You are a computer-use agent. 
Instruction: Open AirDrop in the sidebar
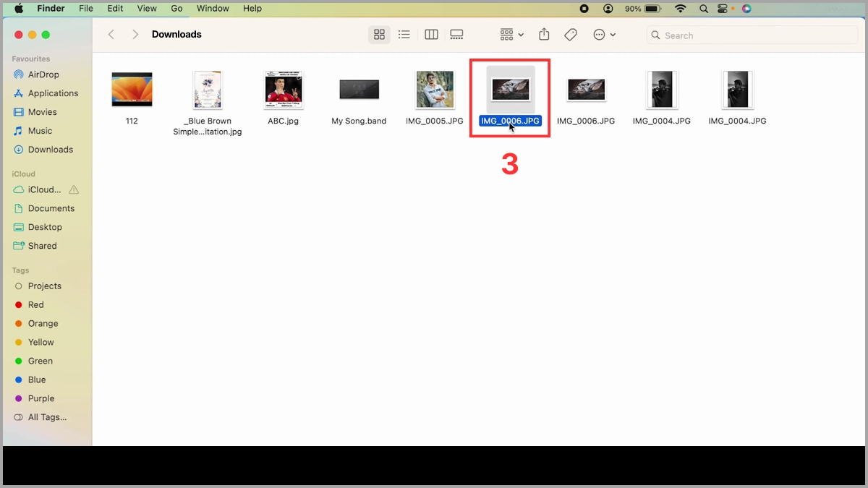click(x=43, y=74)
